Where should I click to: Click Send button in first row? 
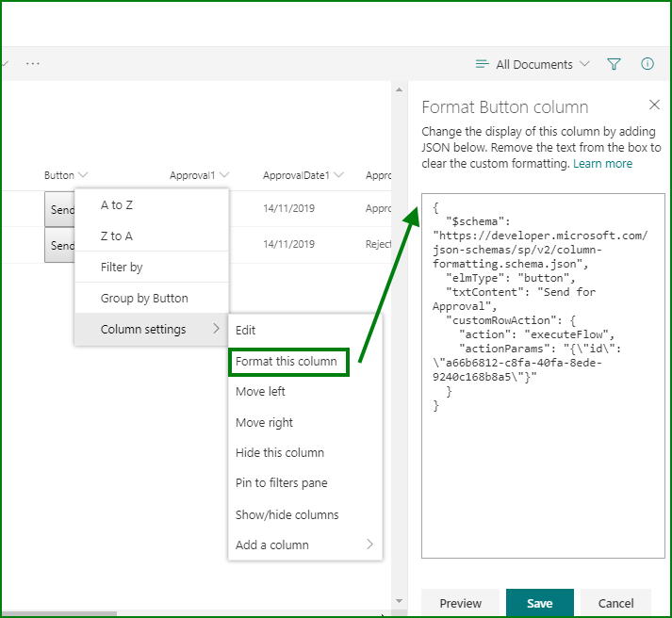pos(60,209)
